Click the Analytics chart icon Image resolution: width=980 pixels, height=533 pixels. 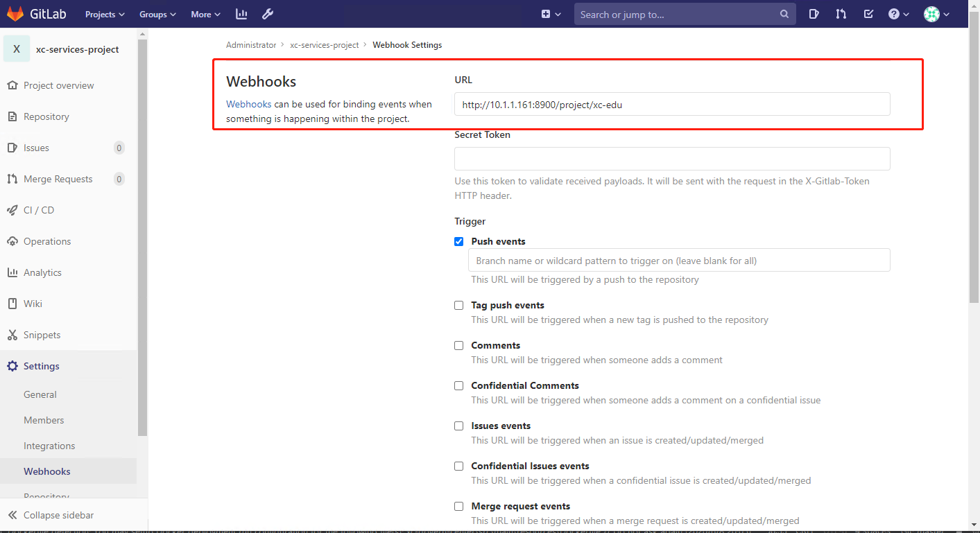coord(12,272)
